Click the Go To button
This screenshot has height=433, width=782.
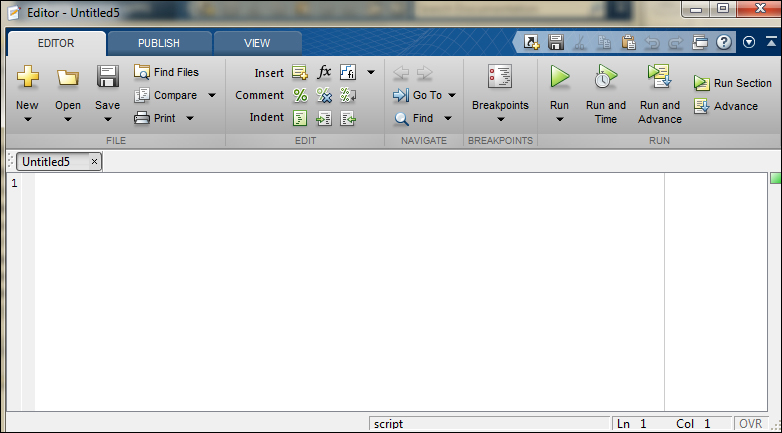(417, 95)
